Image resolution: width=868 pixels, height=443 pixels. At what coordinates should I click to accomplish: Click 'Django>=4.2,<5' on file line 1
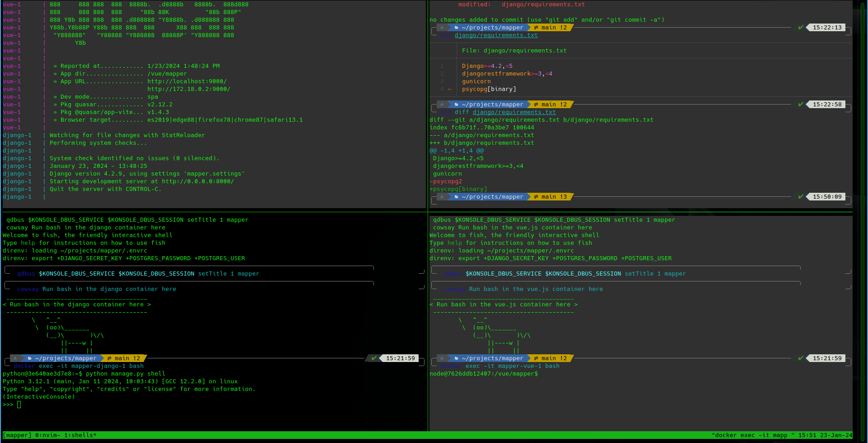coord(487,66)
